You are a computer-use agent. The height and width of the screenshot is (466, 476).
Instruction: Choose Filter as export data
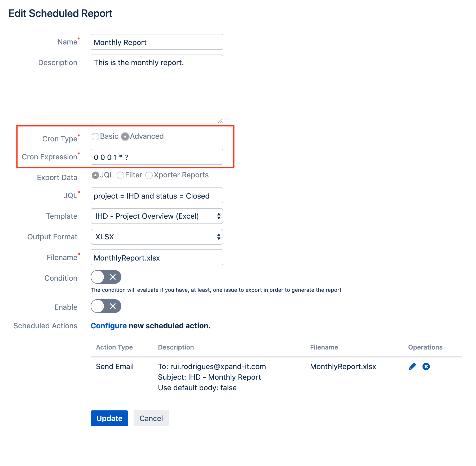120,175
